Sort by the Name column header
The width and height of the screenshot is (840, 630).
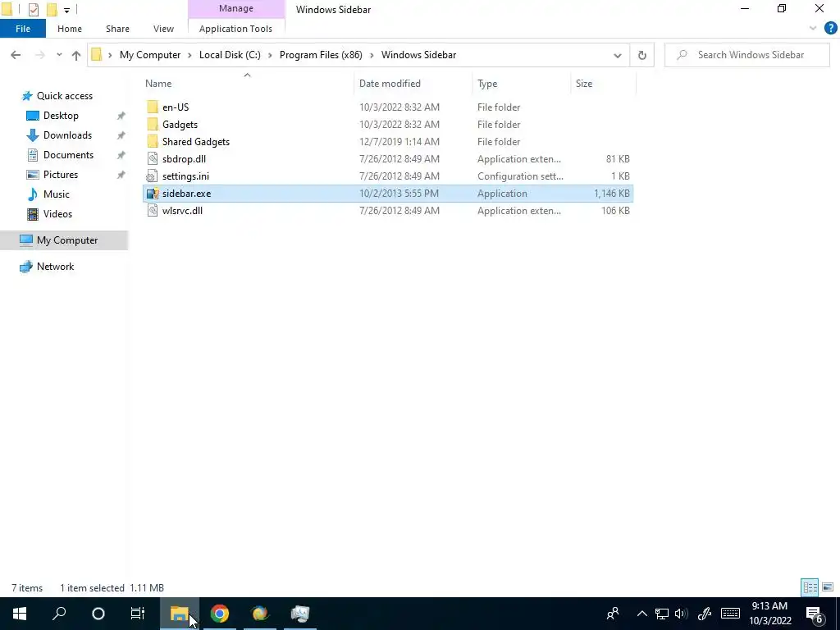click(x=248, y=84)
